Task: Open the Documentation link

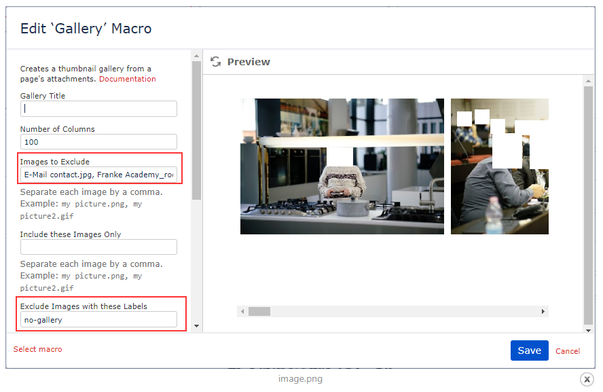Action: 127,79
